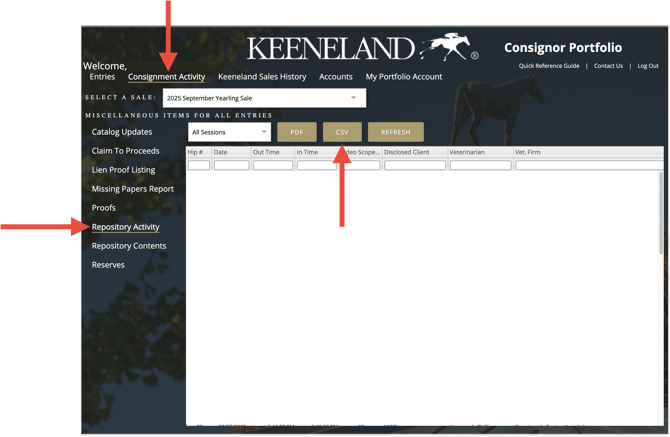
Task: Open the Quick Reference Guide link
Action: click(x=549, y=66)
